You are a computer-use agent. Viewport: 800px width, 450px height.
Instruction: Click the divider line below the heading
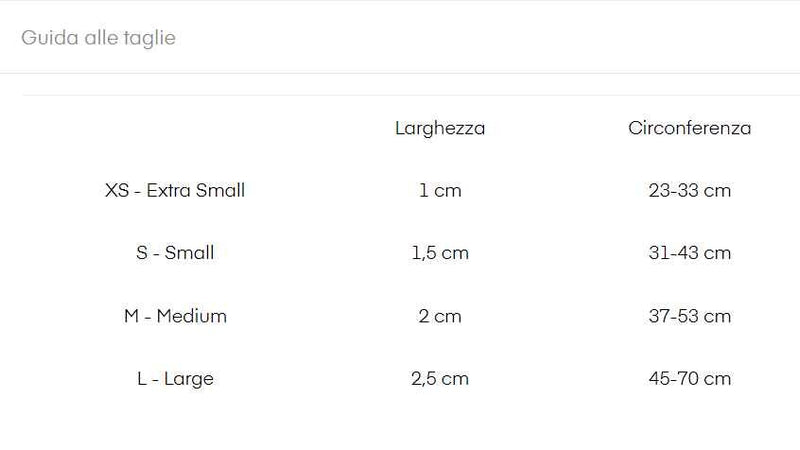400,73
